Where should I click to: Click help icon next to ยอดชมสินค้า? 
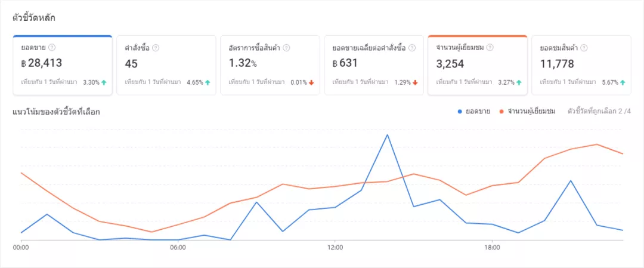click(584, 48)
